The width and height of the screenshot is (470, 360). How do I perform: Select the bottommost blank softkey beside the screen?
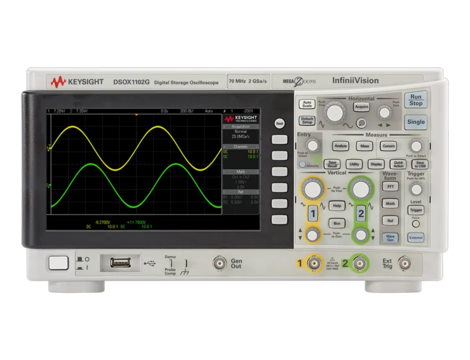[279, 219]
